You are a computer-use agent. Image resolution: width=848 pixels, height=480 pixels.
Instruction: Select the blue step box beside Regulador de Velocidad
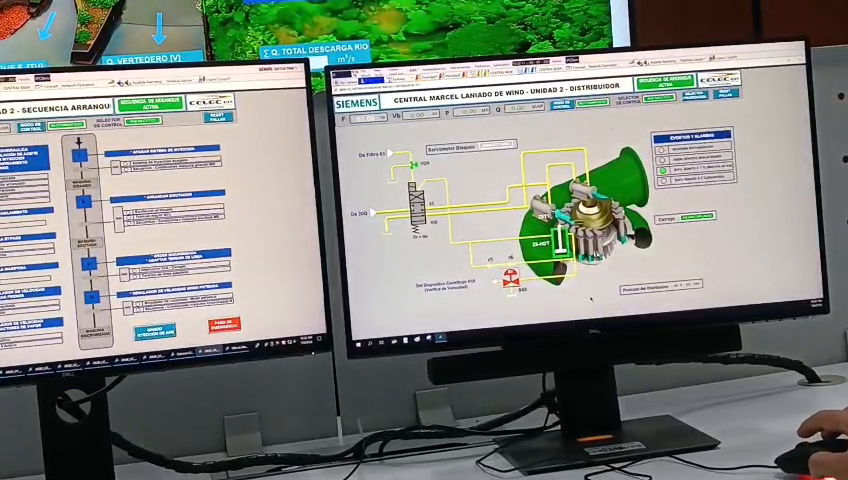[92, 297]
